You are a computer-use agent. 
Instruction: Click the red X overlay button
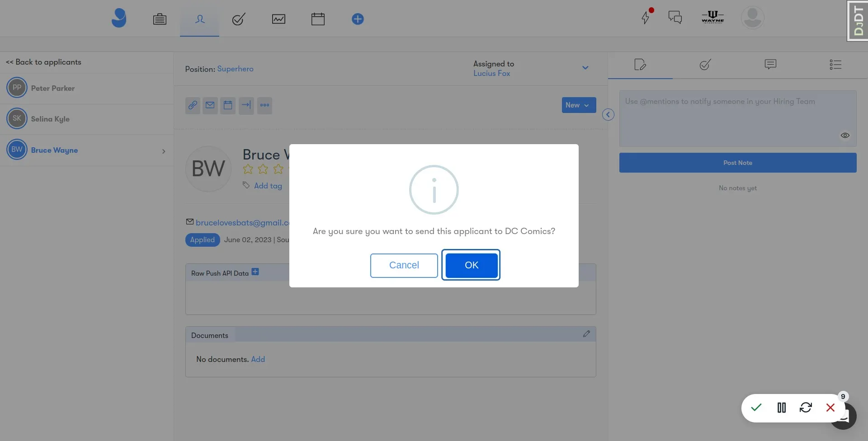pyautogui.click(x=830, y=408)
